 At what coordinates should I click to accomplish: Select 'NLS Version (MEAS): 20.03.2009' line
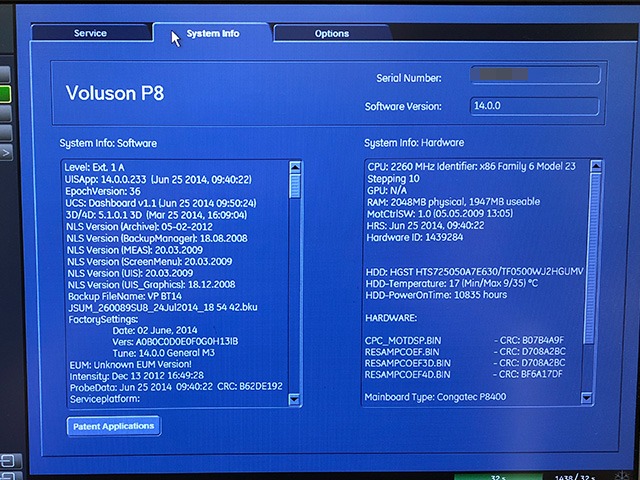click(x=135, y=250)
